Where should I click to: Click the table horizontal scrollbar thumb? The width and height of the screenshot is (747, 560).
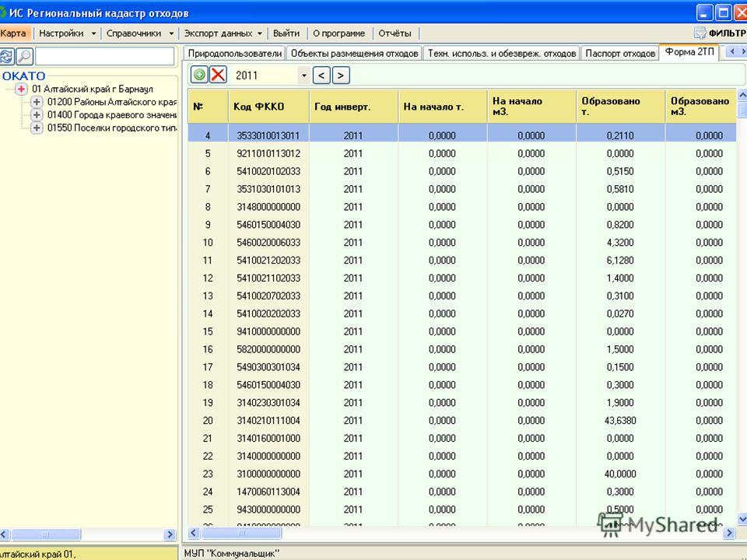pos(241,533)
